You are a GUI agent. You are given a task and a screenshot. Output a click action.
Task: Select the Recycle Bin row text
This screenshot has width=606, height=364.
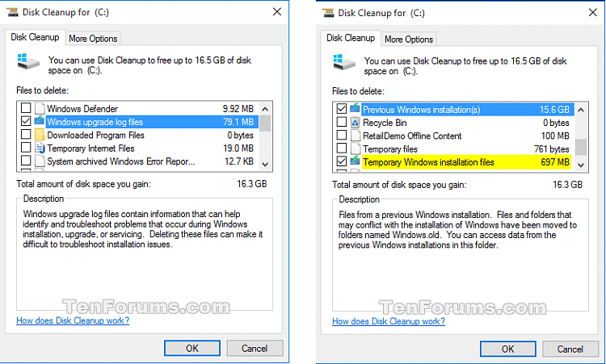pyautogui.click(x=385, y=123)
